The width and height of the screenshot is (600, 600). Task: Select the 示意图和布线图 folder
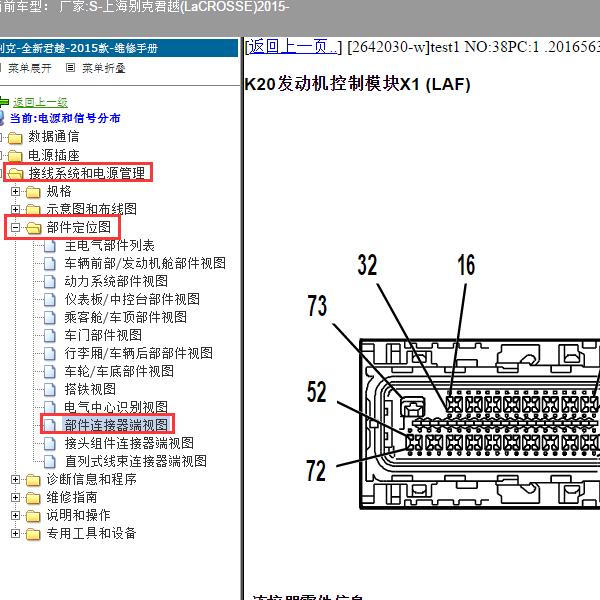pyautogui.click(x=91, y=209)
